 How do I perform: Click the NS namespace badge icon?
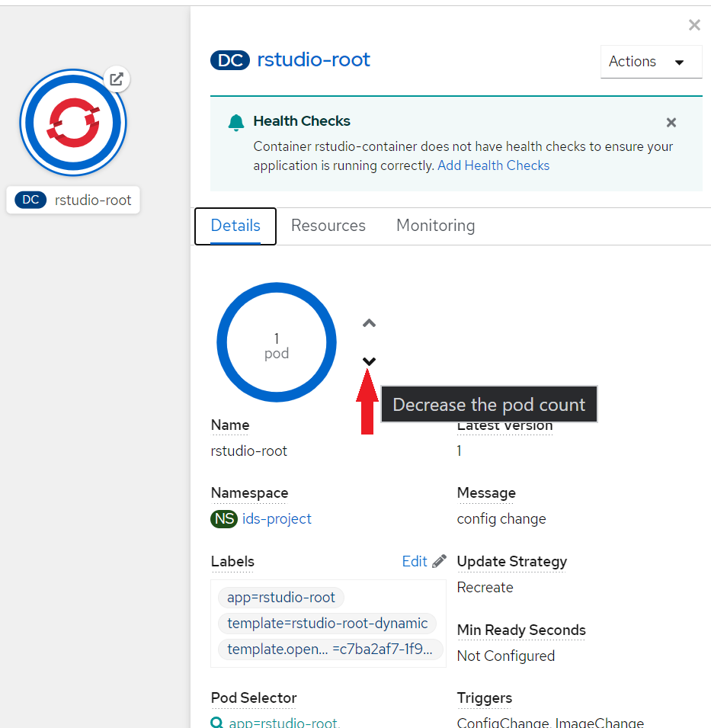[224, 518]
